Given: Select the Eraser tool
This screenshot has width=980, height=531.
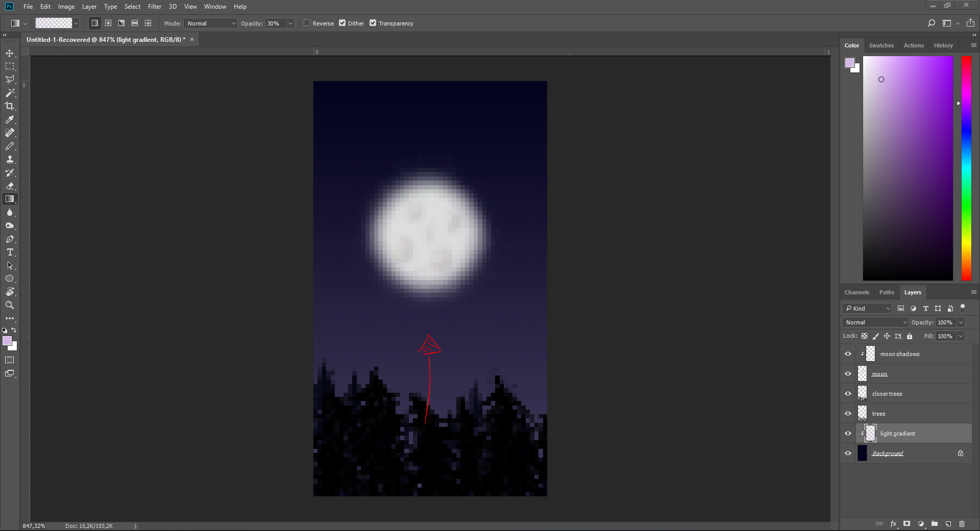Looking at the screenshot, I should pyautogui.click(x=10, y=186).
